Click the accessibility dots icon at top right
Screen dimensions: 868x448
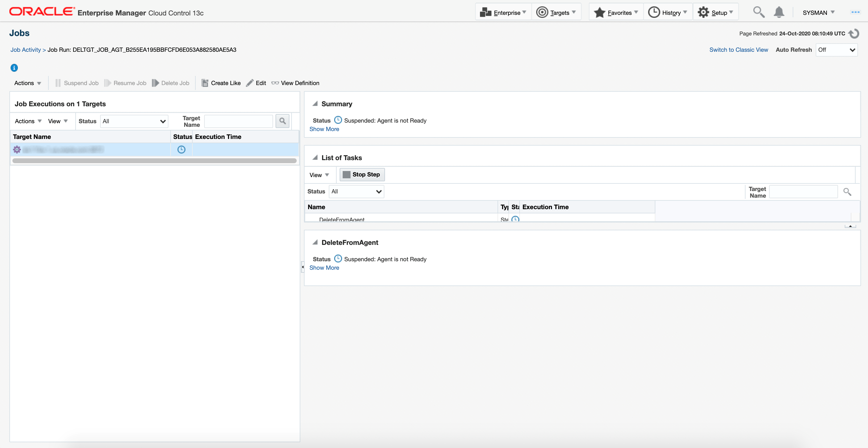[x=855, y=12]
